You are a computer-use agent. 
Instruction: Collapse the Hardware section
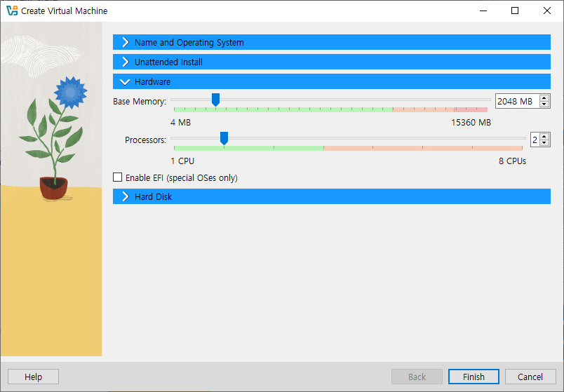(x=331, y=81)
